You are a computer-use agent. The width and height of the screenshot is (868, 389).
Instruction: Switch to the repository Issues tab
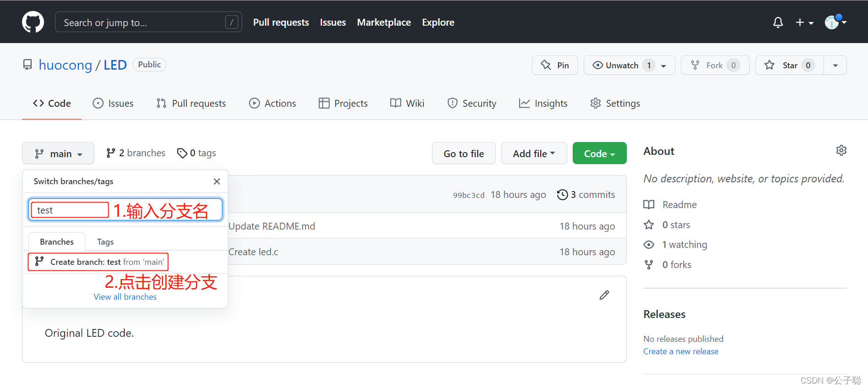[x=113, y=104]
